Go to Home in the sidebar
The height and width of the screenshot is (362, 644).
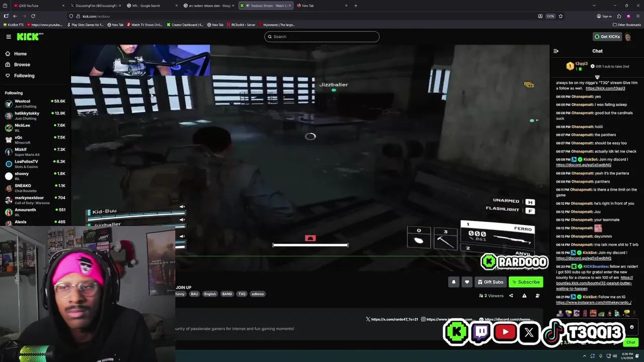click(x=20, y=54)
